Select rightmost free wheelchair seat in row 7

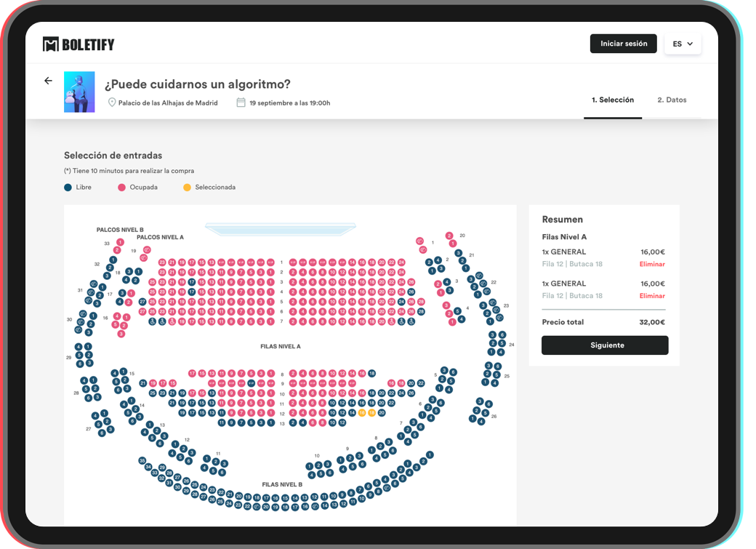(411, 321)
